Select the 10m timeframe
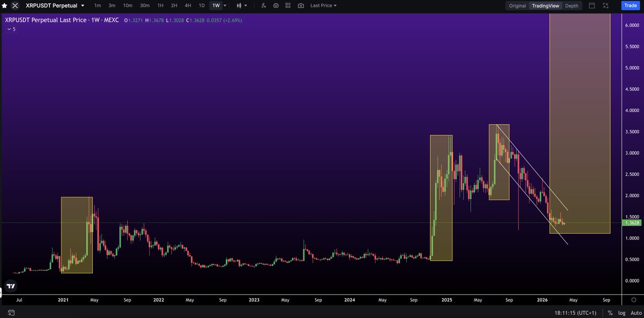 click(x=128, y=5)
